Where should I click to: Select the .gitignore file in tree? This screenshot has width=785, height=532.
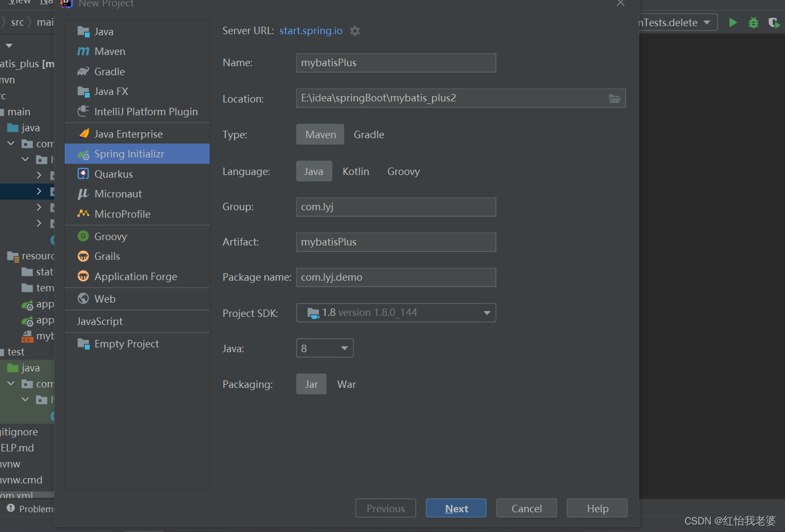(x=19, y=432)
